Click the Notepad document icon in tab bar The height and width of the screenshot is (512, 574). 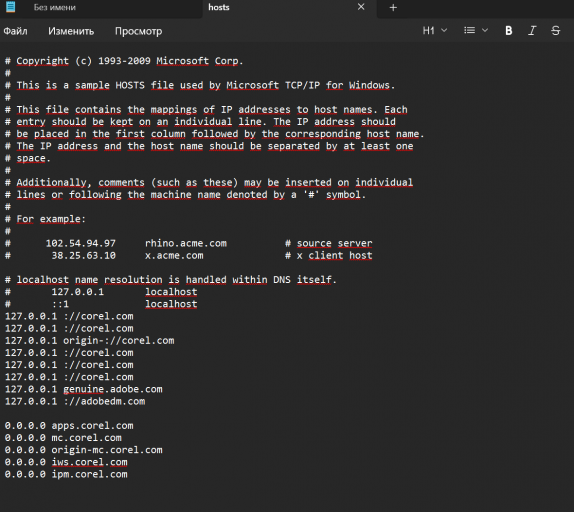11,7
